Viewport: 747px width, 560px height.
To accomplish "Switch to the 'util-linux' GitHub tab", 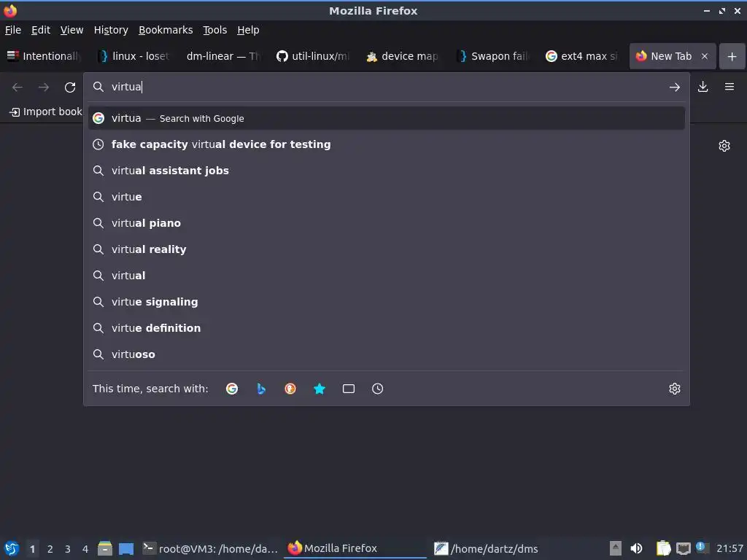I will 313,56.
